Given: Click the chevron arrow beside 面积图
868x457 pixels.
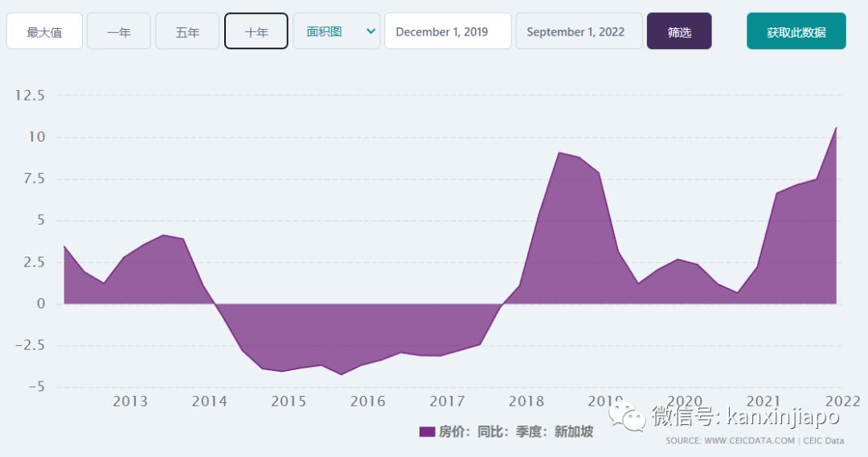Looking at the screenshot, I should 371,31.
